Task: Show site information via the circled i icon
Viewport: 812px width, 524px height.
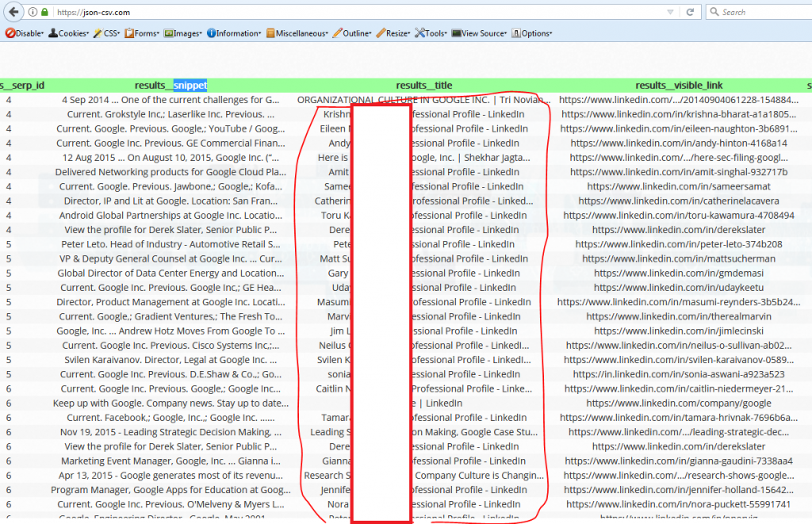Action: pos(33,12)
